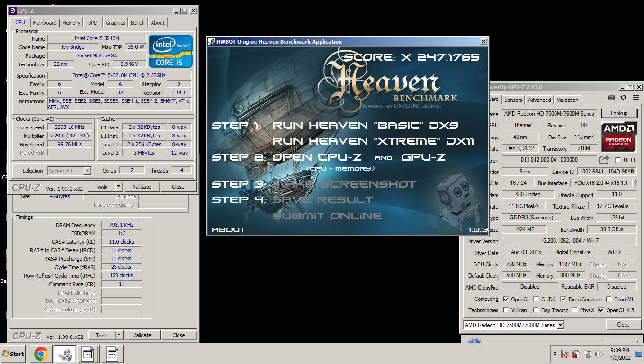Click Save Result in Heaven app
The height and width of the screenshot is (364, 644).
[x=323, y=200]
